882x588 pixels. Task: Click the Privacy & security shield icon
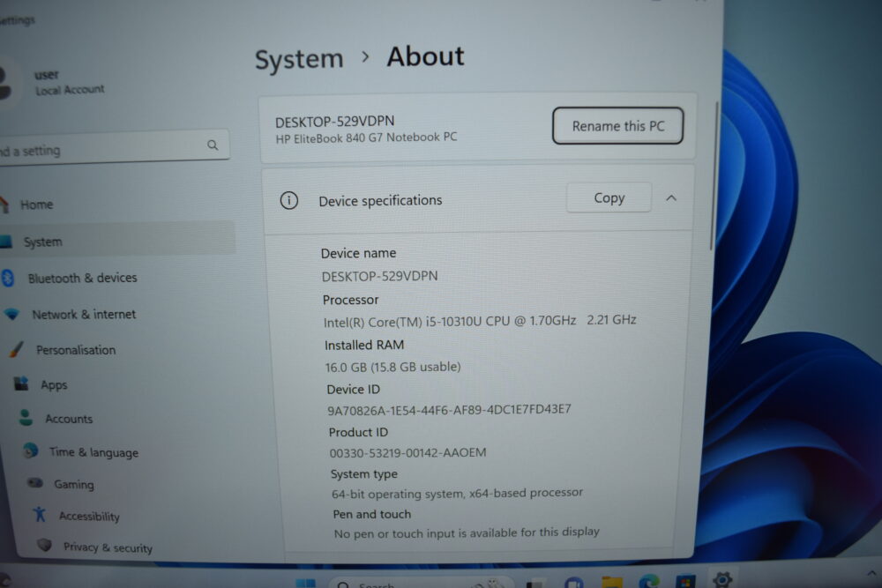pyautogui.click(x=44, y=546)
